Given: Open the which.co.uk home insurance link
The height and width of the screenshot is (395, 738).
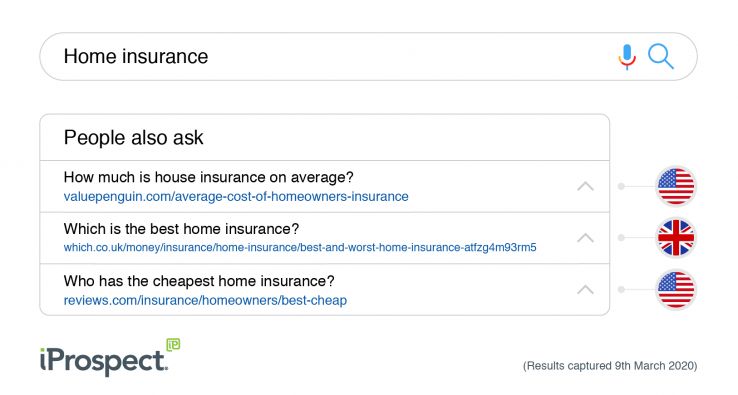Looking at the screenshot, I should coord(300,248).
